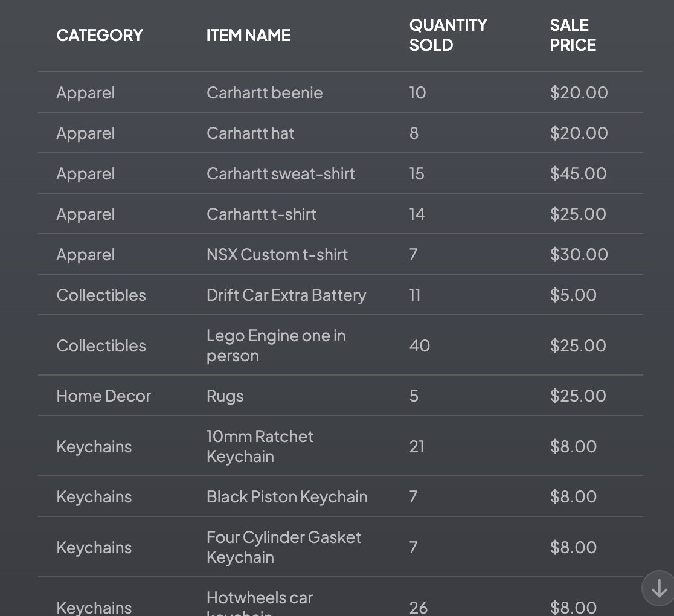Select Four Cylinder Gasket Keychain item
The width and height of the screenshot is (674, 616).
[x=284, y=547]
